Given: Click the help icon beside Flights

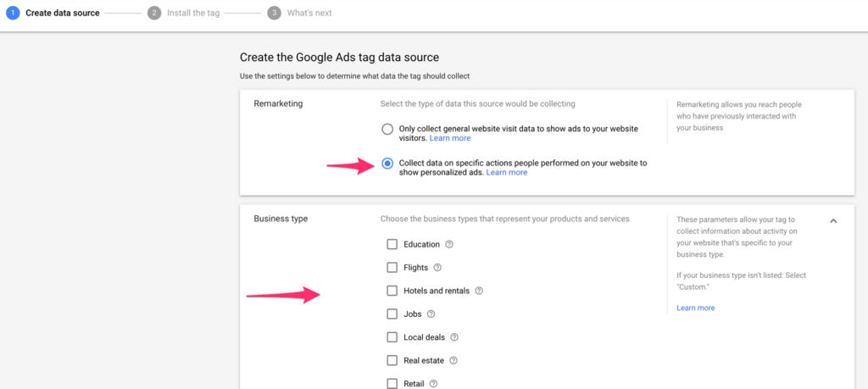Looking at the screenshot, I should [437, 268].
